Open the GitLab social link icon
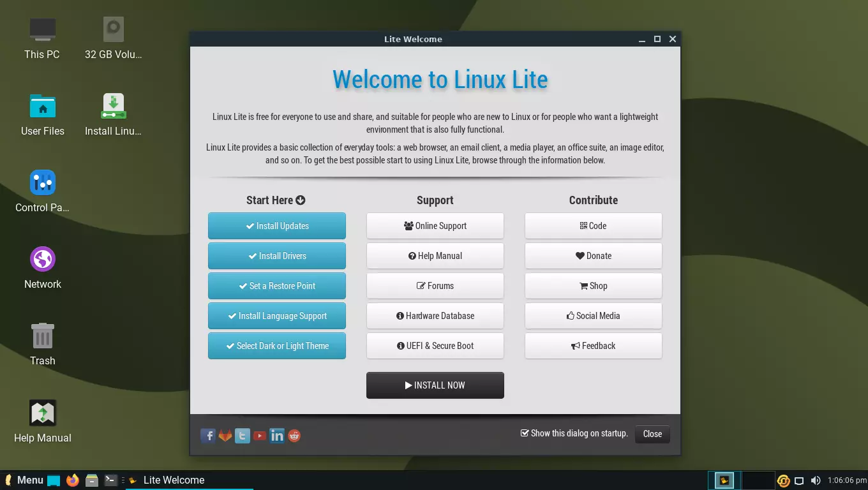Screen dimensions: 868x490 225,436
